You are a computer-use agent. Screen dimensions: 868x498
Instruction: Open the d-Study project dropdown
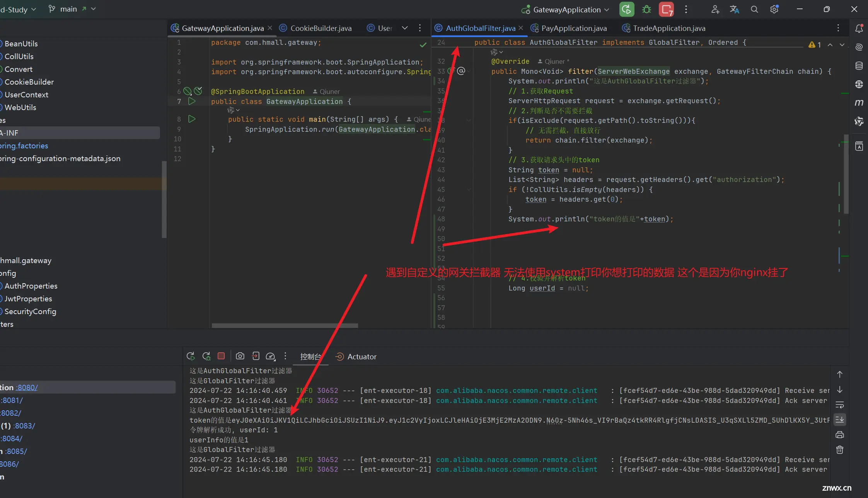pyautogui.click(x=18, y=9)
